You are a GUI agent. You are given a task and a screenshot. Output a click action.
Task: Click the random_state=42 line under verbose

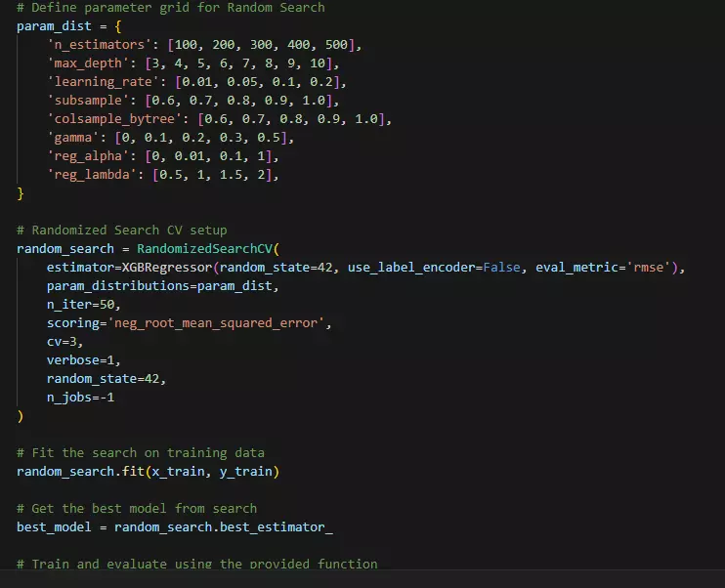(x=104, y=379)
